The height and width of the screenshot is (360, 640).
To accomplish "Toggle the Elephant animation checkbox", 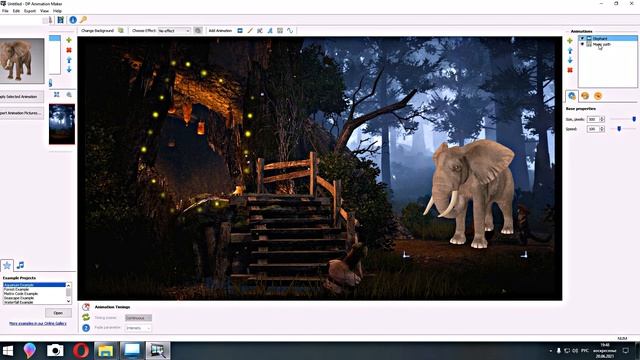I will [x=582, y=38].
